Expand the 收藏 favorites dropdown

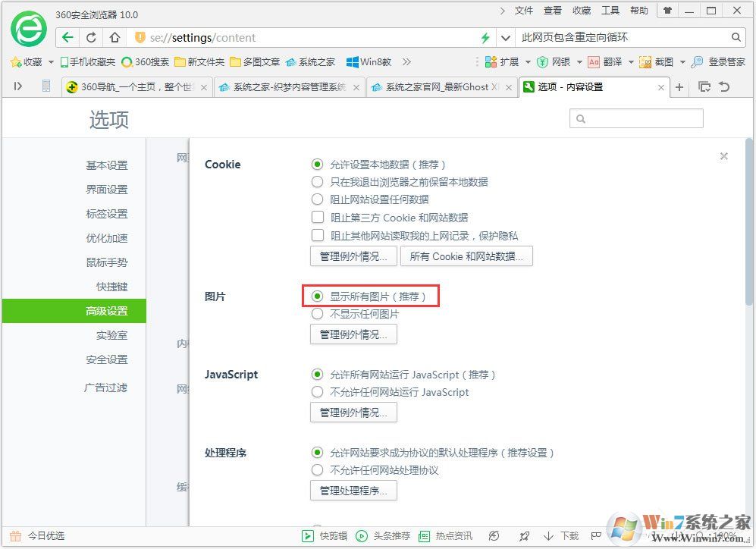(49, 61)
